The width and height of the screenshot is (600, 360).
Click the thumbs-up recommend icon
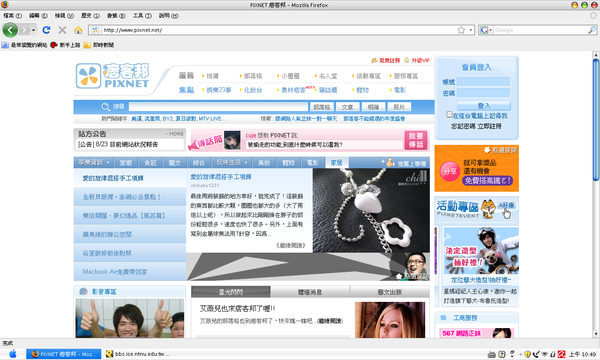[389, 163]
